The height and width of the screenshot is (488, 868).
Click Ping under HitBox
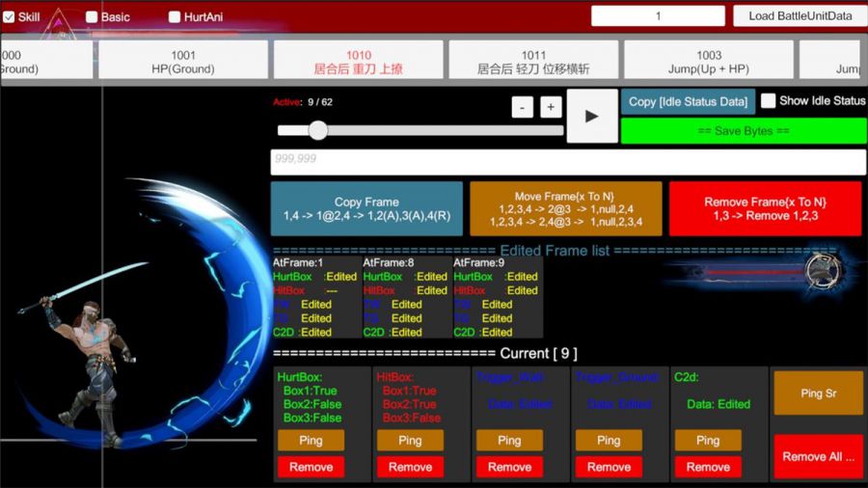[x=410, y=441]
